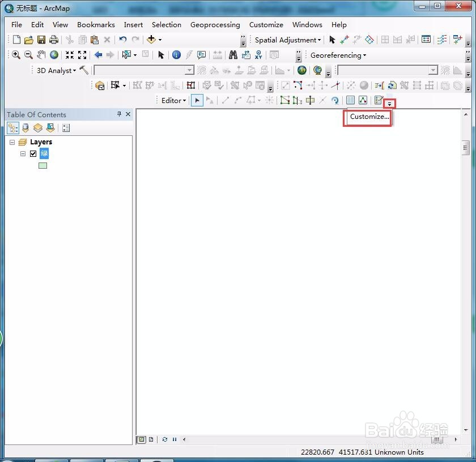The width and height of the screenshot is (476, 462).
Task: Open the Bookmarks menu
Action: click(96, 24)
